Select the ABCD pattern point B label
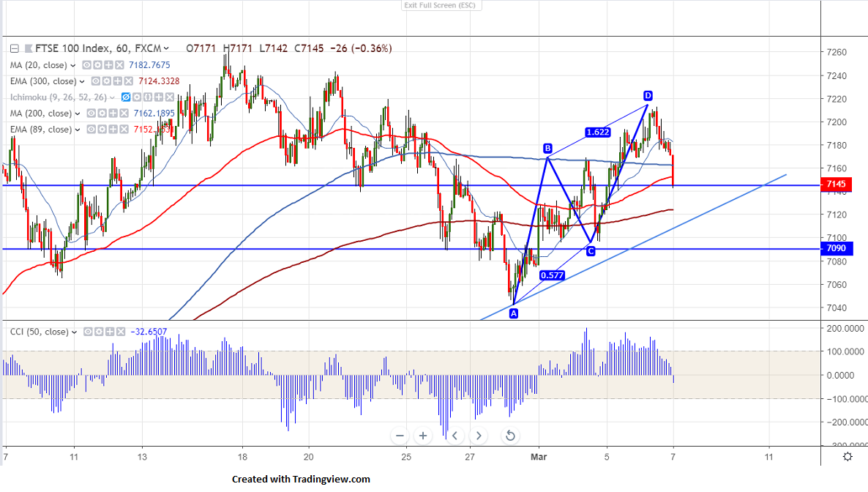Image resolution: width=868 pixels, height=492 pixels. tap(547, 149)
